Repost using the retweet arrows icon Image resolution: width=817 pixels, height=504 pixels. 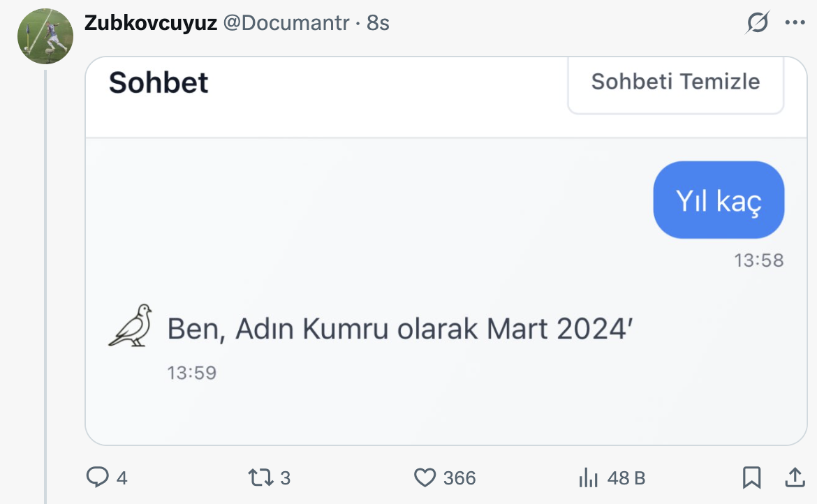tap(259, 477)
